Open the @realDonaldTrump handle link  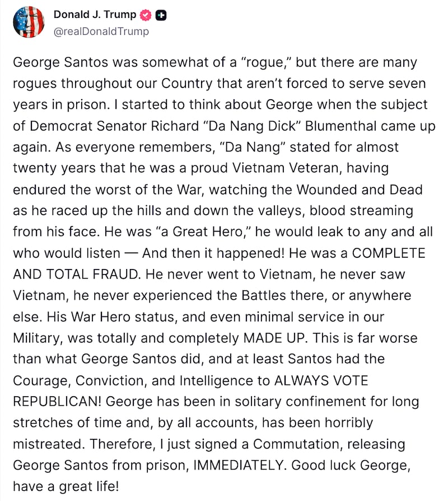[101, 31]
